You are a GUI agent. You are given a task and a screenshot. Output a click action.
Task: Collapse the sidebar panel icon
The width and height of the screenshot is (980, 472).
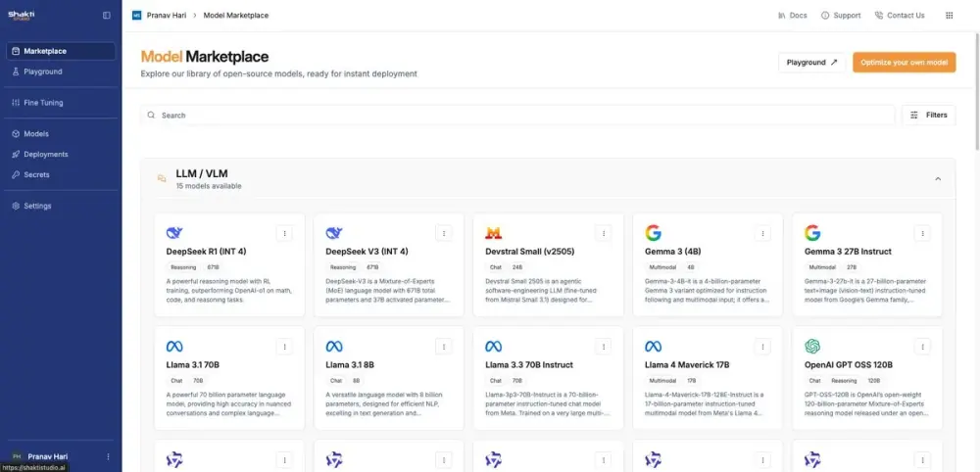[x=106, y=16]
